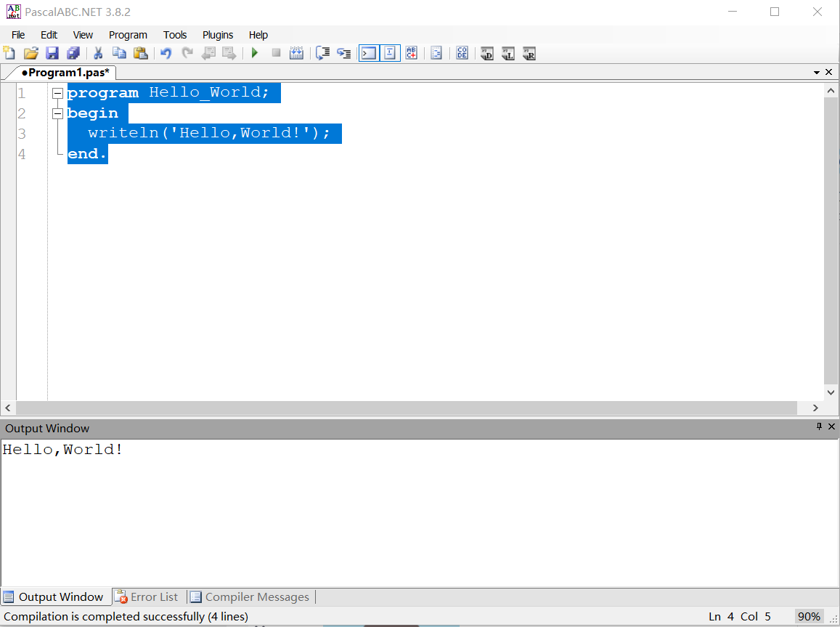This screenshot has width=840, height=627.
Task: Minimize the PascalABC.NET window
Action: (733, 12)
